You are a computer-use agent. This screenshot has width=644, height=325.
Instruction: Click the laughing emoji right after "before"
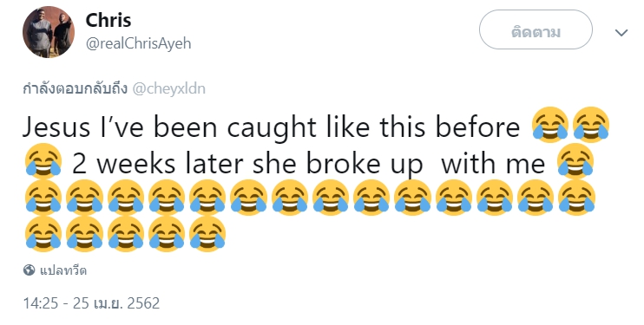[550, 124]
